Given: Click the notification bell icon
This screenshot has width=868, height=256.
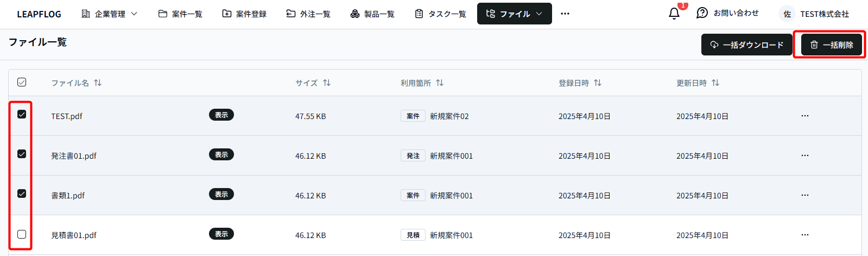Looking at the screenshot, I should click(674, 13).
